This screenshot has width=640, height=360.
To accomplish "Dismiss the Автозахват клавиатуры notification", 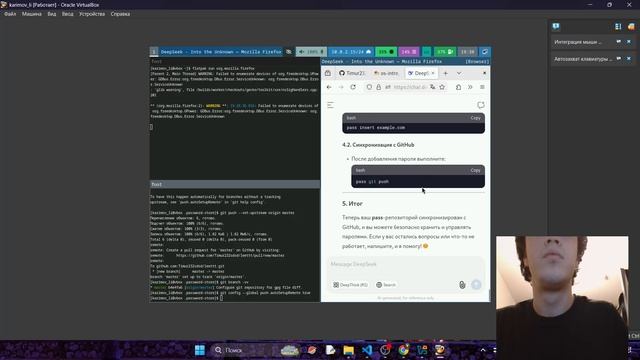I will [629, 59].
